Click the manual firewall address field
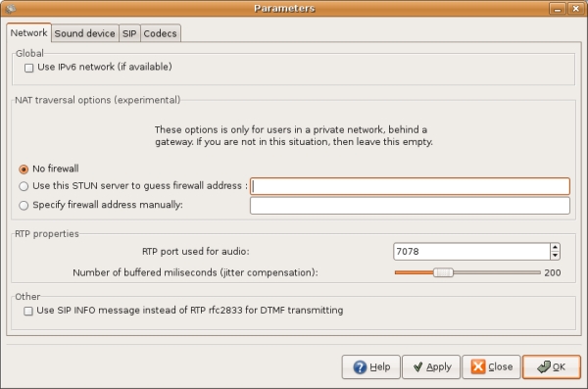Screen dimensions: 588x389 click(x=410, y=206)
